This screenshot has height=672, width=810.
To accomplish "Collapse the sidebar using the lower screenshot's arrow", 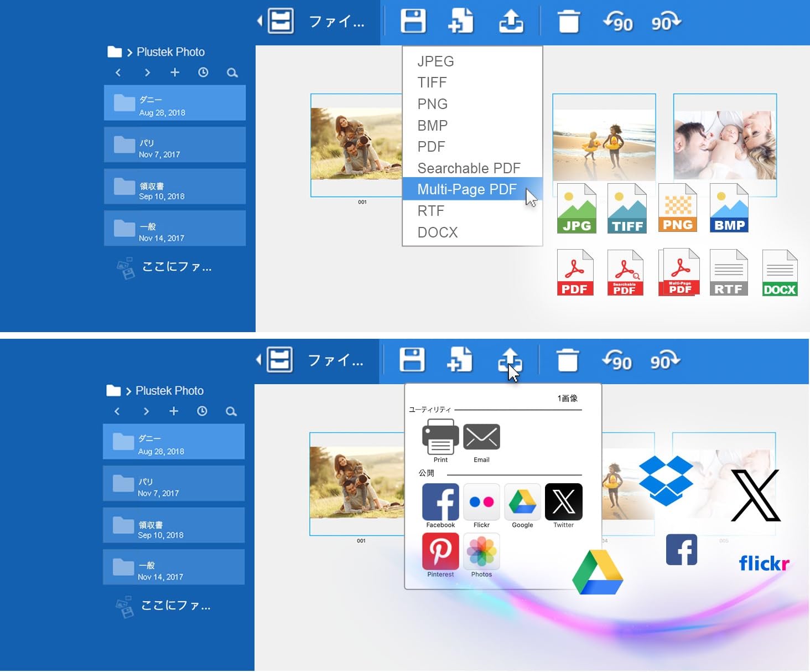I will (x=258, y=360).
